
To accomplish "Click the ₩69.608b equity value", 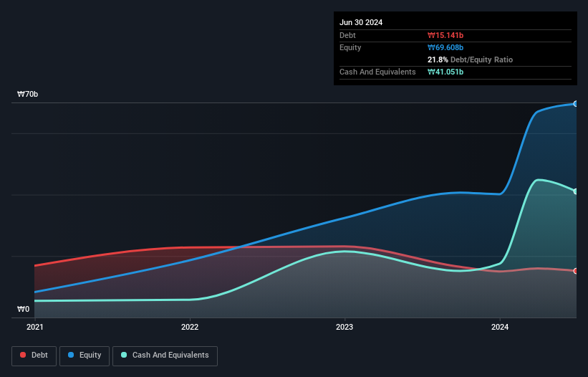I will pos(445,47).
